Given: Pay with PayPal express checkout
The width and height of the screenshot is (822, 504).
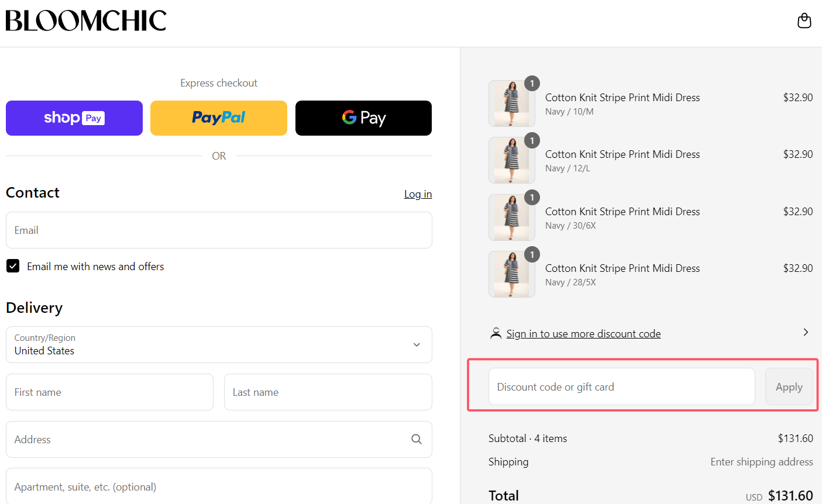Looking at the screenshot, I should point(219,118).
